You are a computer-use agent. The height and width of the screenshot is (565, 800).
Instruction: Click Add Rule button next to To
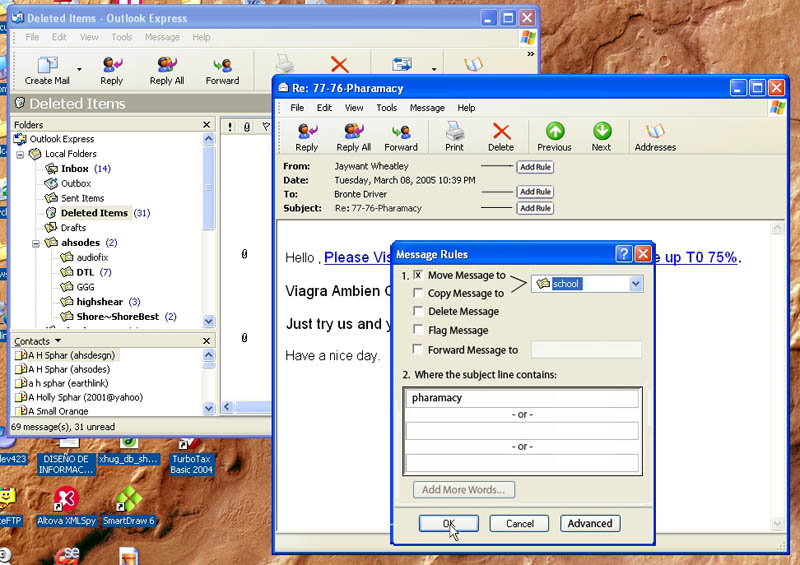535,191
